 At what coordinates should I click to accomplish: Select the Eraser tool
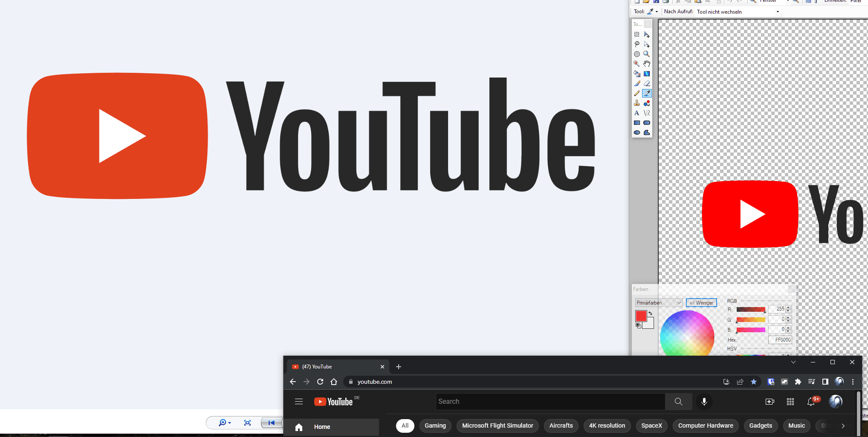pyautogui.click(x=647, y=83)
